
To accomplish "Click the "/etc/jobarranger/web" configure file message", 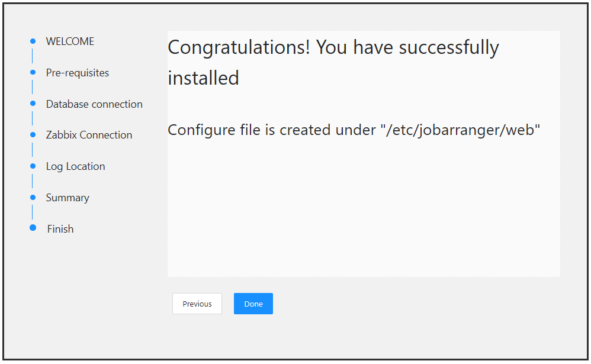I will tap(354, 130).
